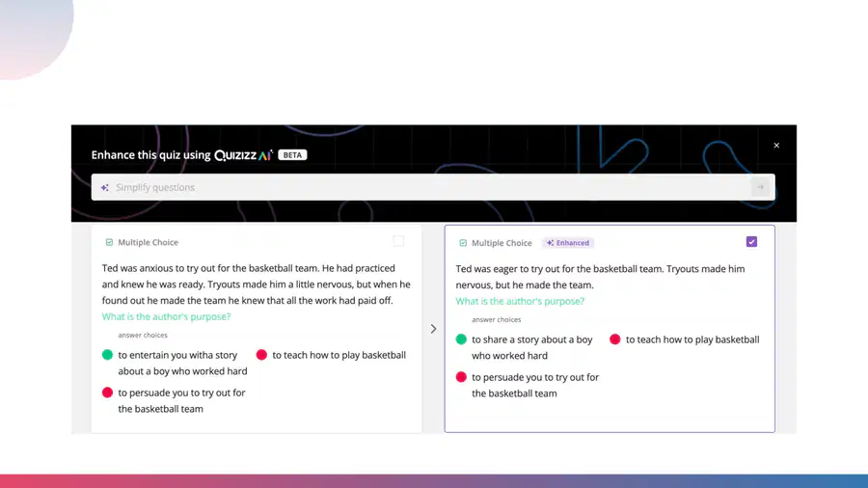
Task: Select green dot for 'to share a story about a boy'
Action: coord(461,339)
